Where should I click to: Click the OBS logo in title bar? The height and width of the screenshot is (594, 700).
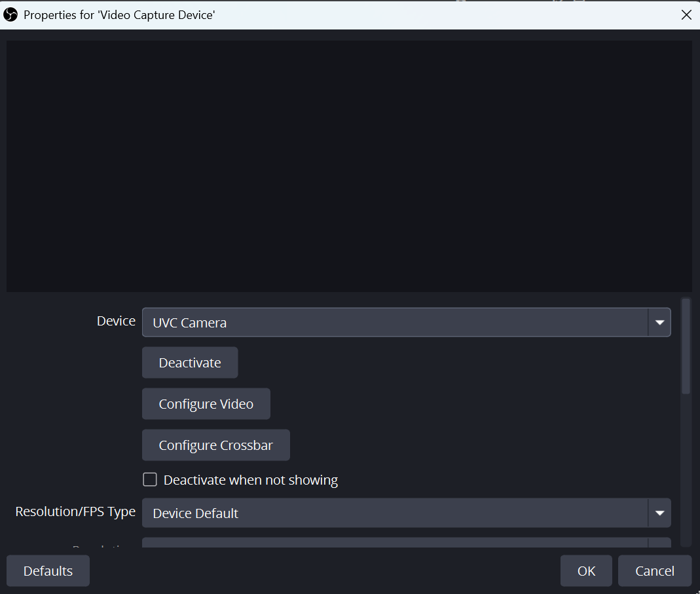pyautogui.click(x=10, y=14)
